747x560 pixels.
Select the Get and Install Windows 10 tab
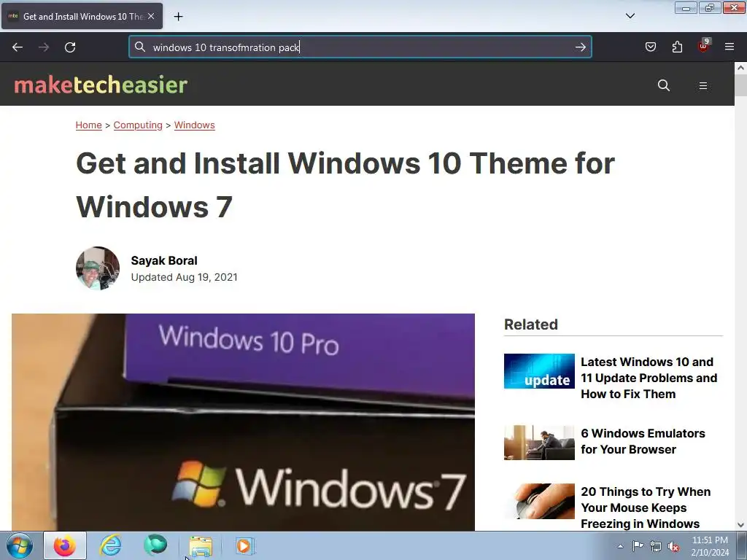click(x=82, y=16)
